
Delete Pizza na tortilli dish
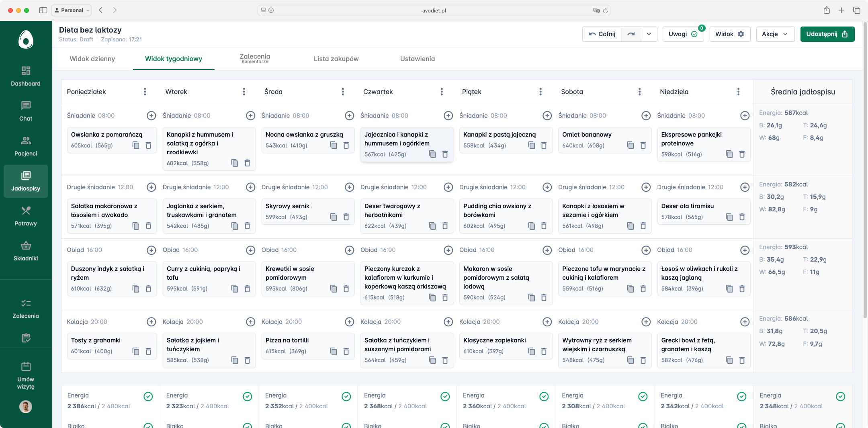click(x=346, y=351)
